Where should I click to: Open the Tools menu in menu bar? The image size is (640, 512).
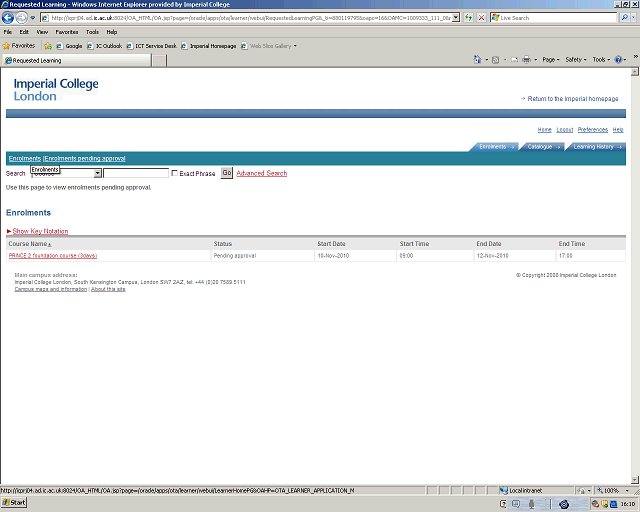(92, 32)
